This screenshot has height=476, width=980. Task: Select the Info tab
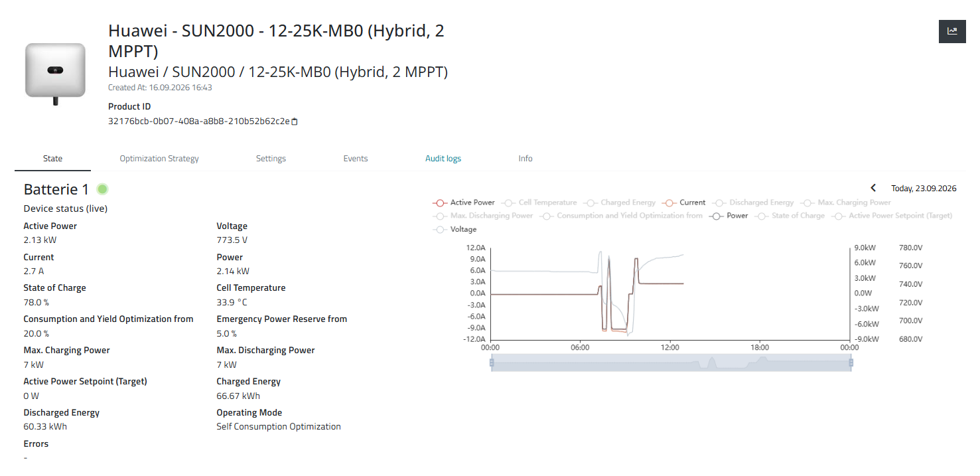point(525,159)
